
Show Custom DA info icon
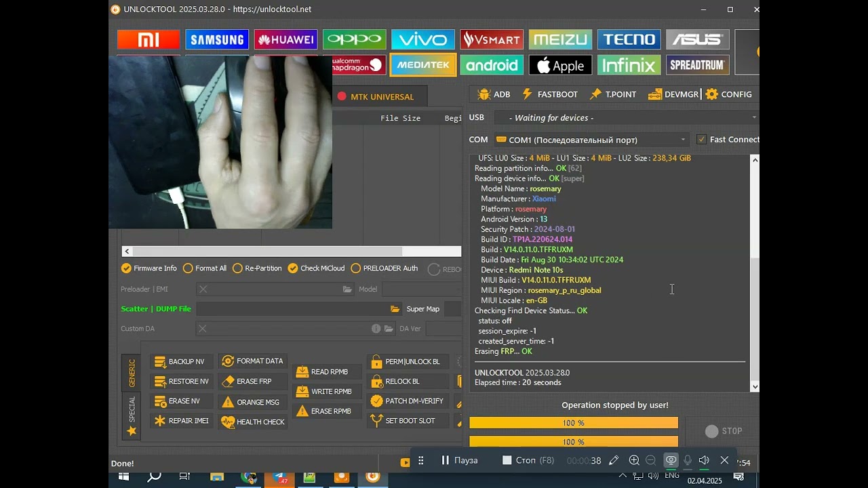point(376,329)
